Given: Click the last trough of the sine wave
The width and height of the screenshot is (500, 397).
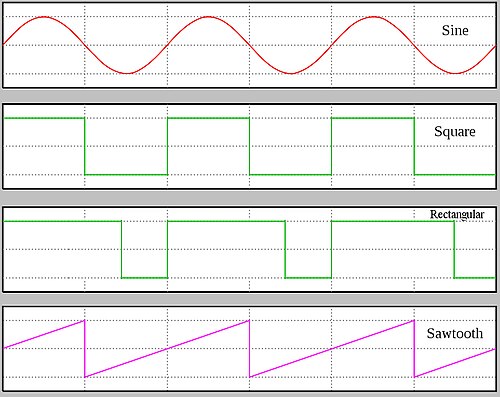Looking at the screenshot, I should [455, 73].
